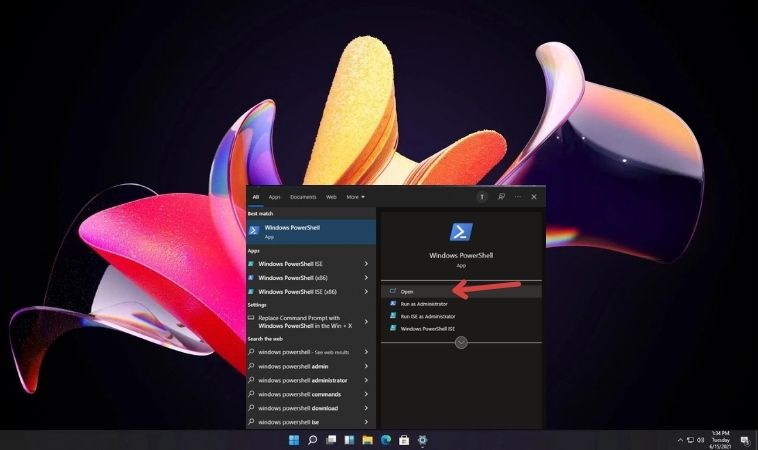Click the feedback icon in search header

point(501,197)
